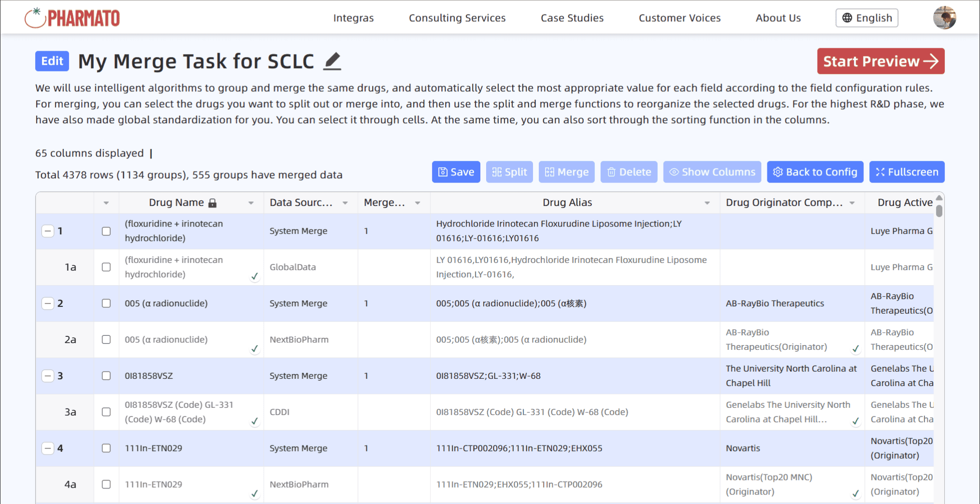Click the Start Preview button
The height and width of the screenshot is (504, 980).
point(880,61)
